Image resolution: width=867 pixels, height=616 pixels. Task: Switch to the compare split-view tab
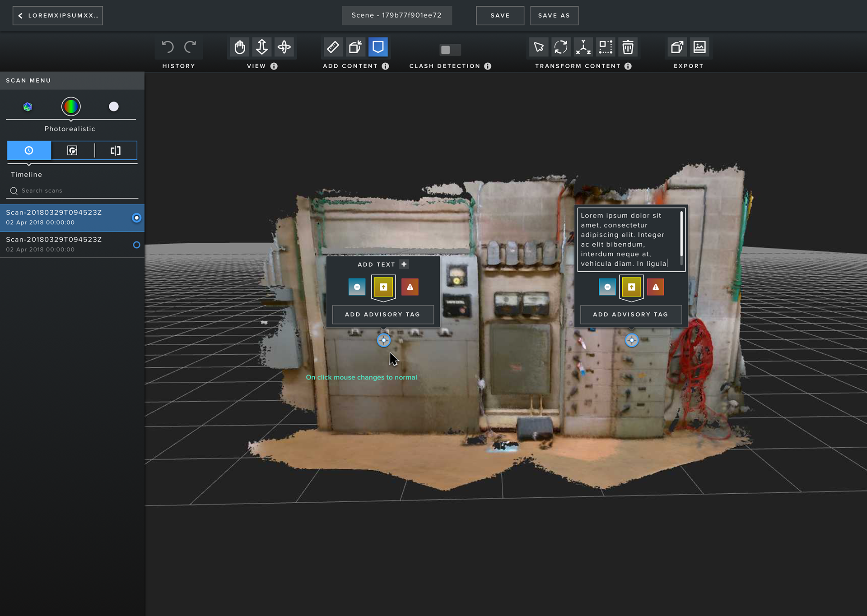116,150
